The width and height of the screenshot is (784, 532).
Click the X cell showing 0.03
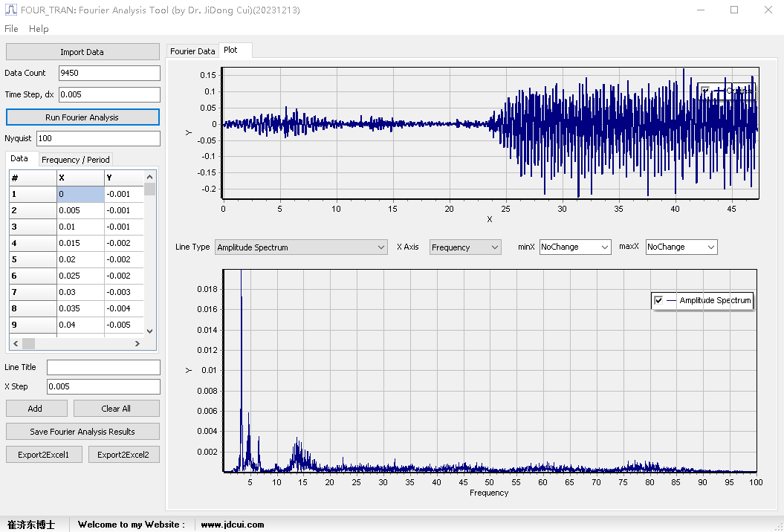click(80, 292)
